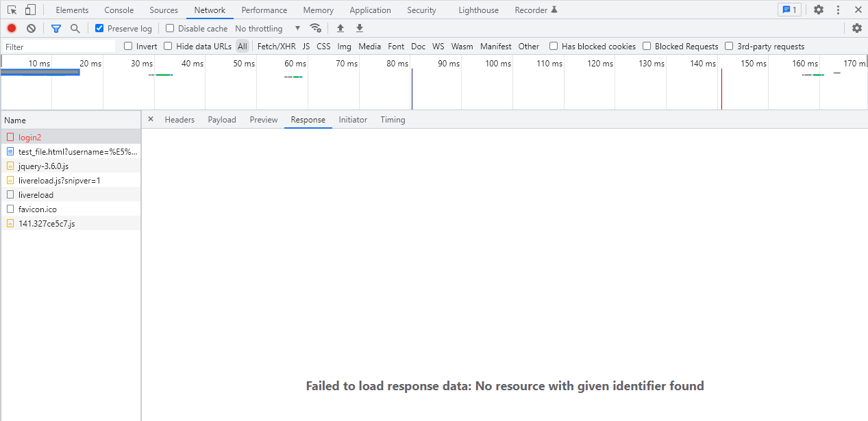Import a HAR file

tap(340, 28)
